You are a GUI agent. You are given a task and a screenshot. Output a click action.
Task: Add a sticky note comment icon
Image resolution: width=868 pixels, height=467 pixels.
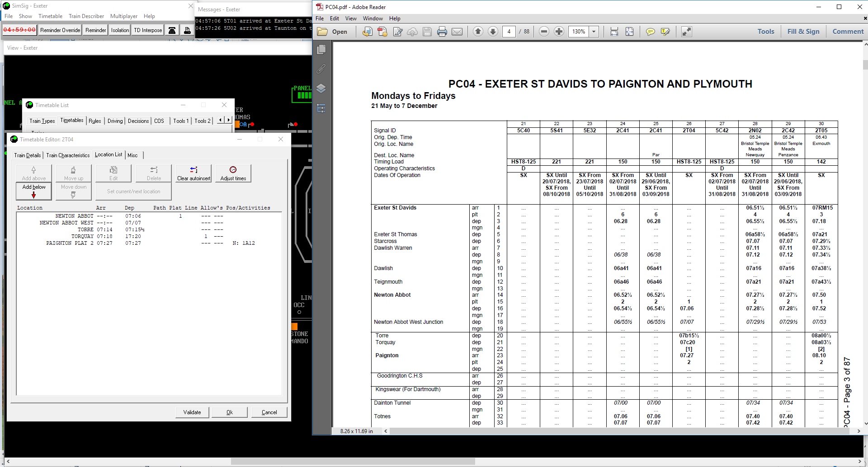pyautogui.click(x=650, y=32)
